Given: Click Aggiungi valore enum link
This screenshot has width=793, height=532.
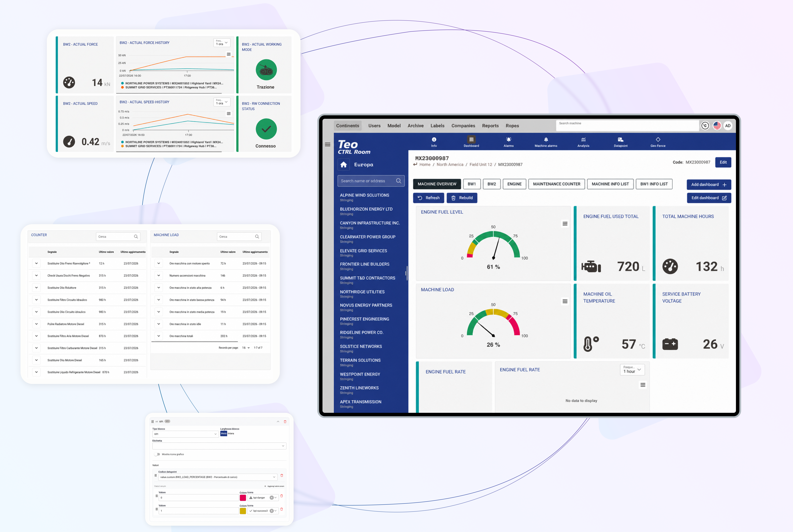Looking at the screenshot, I should tap(274, 486).
